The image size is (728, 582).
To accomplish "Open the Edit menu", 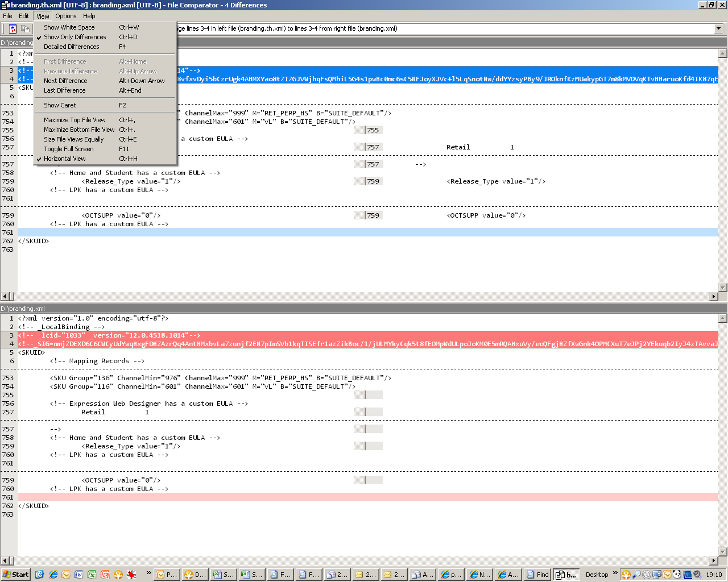I will click(x=24, y=16).
